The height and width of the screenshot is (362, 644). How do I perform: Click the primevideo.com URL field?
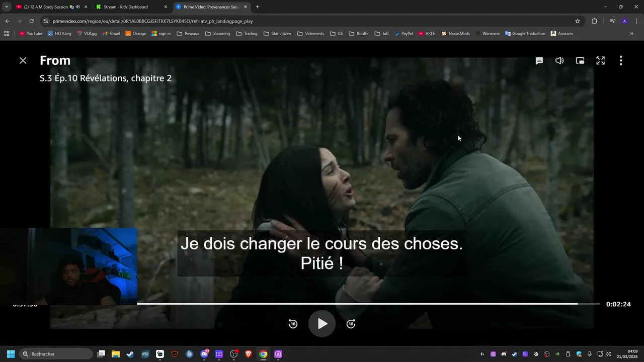[152, 21]
